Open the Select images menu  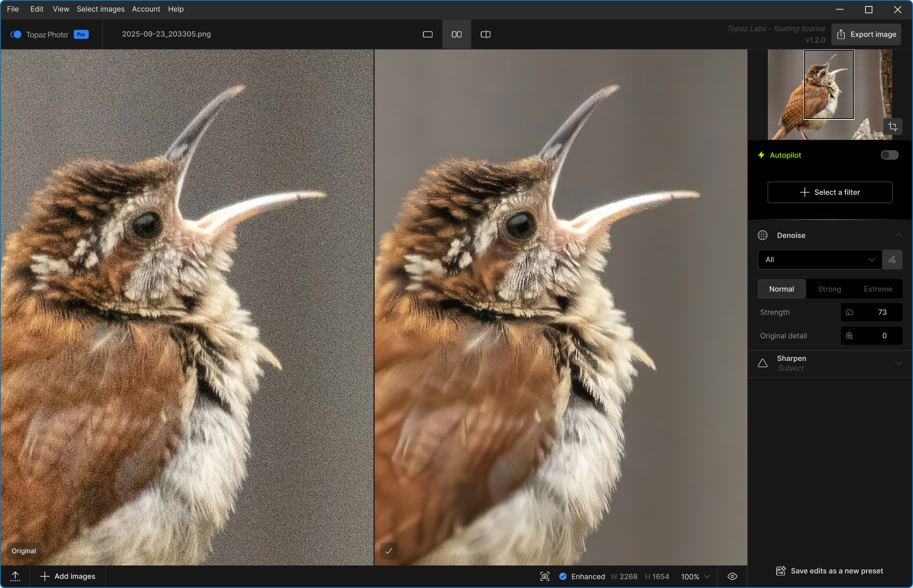(x=101, y=9)
